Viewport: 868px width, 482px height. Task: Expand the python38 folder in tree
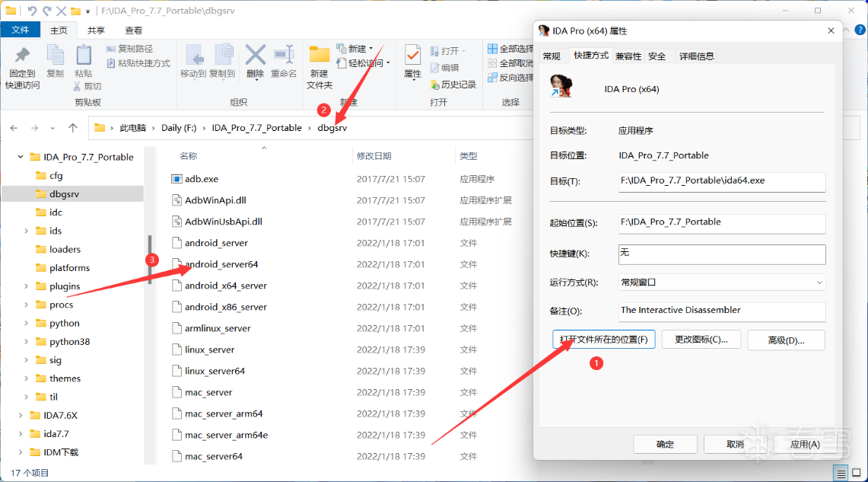click(26, 341)
